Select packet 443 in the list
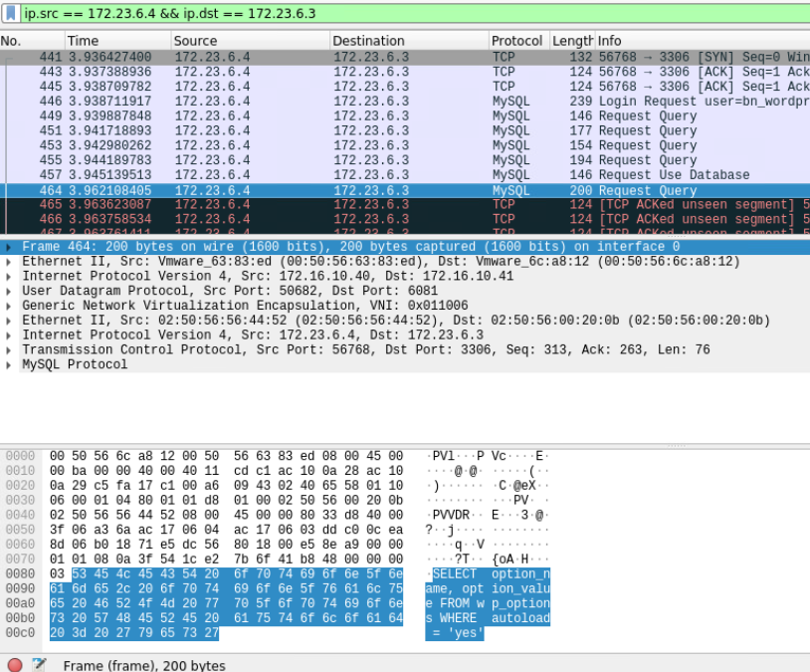This screenshot has height=672, width=810. [405, 72]
